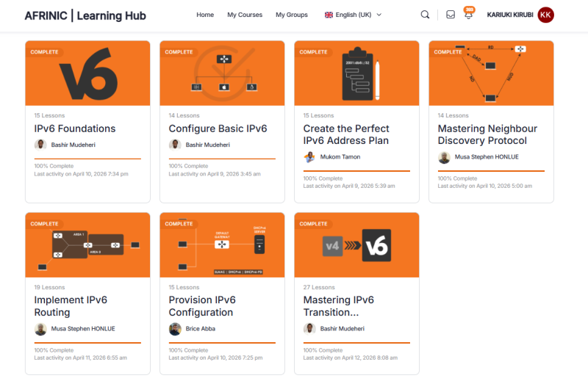Open the notifications bell icon
The height and width of the screenshot is (381, 588).
coord(468,15)
